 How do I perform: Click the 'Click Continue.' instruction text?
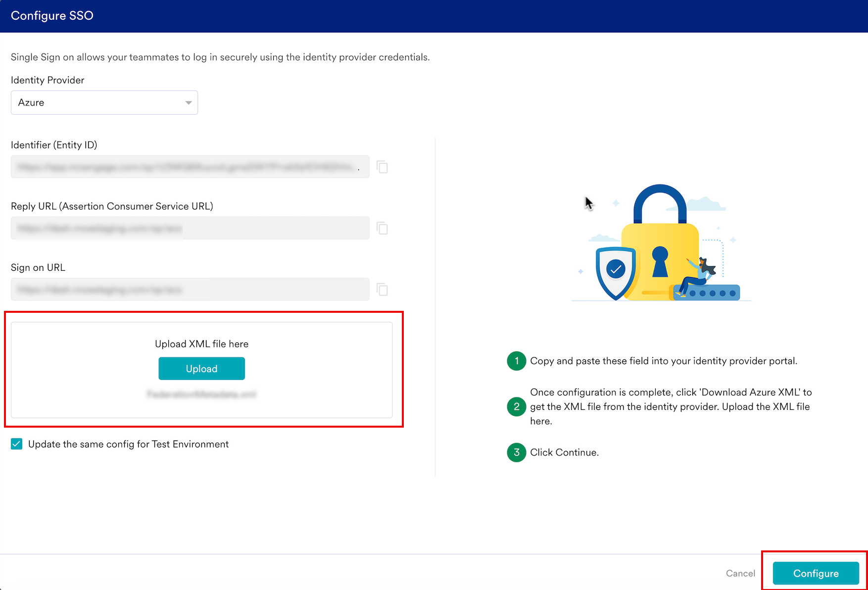[x=564, y=452]
